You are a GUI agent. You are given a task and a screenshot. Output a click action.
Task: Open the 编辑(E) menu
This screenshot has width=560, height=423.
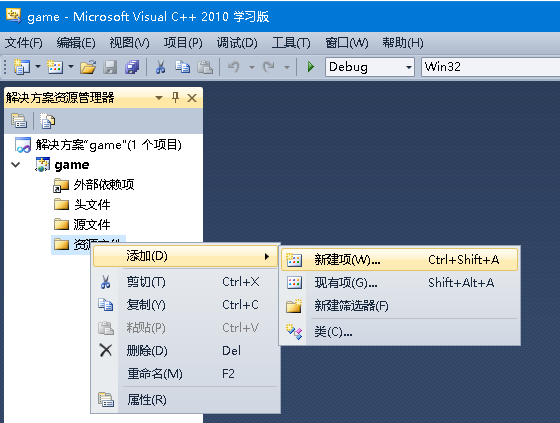pyautogui.click(x=76, y=43)
